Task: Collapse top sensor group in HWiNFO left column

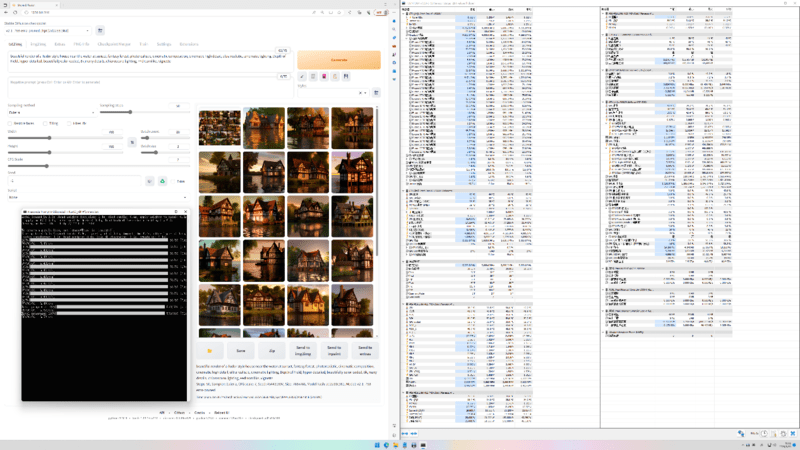Action: [x=404, y=14]
